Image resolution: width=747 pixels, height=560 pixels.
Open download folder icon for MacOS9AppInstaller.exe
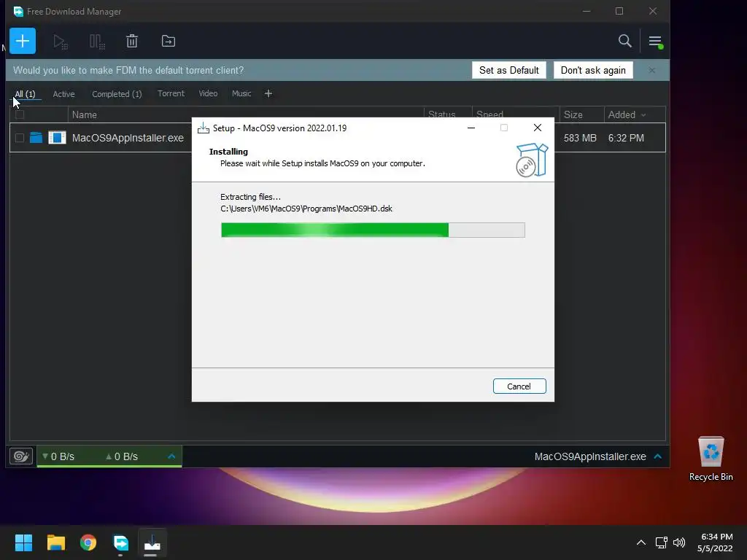tap(36, 138)
